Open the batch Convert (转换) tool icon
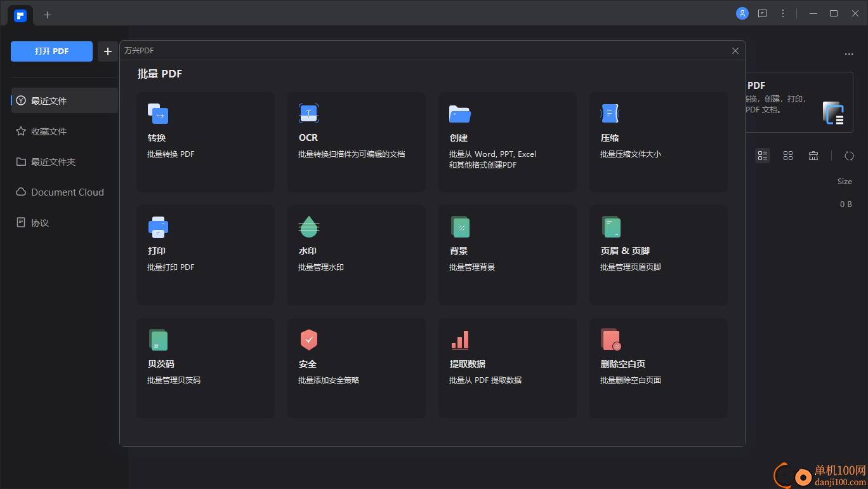 pyautogui.click(x=158, y=114)
